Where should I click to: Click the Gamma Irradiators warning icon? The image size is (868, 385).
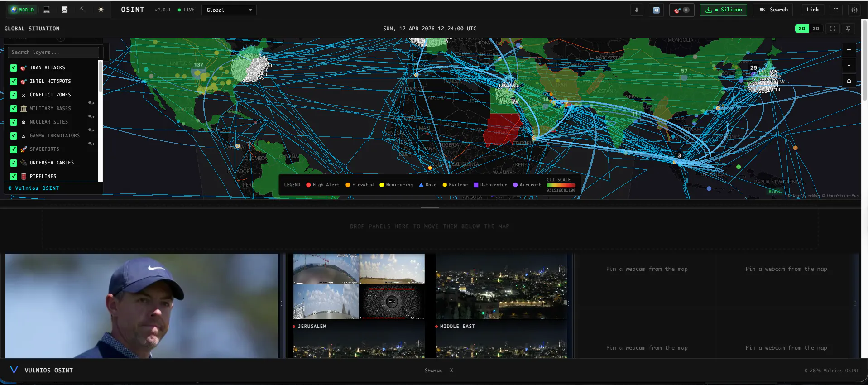tap(24, 136)
